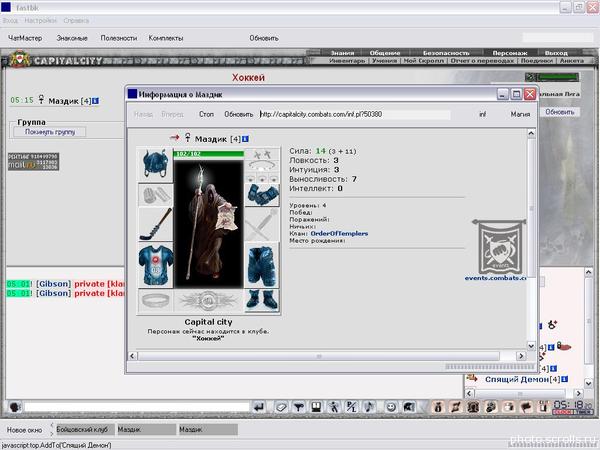Open the Общение game menu

[385, 53]
